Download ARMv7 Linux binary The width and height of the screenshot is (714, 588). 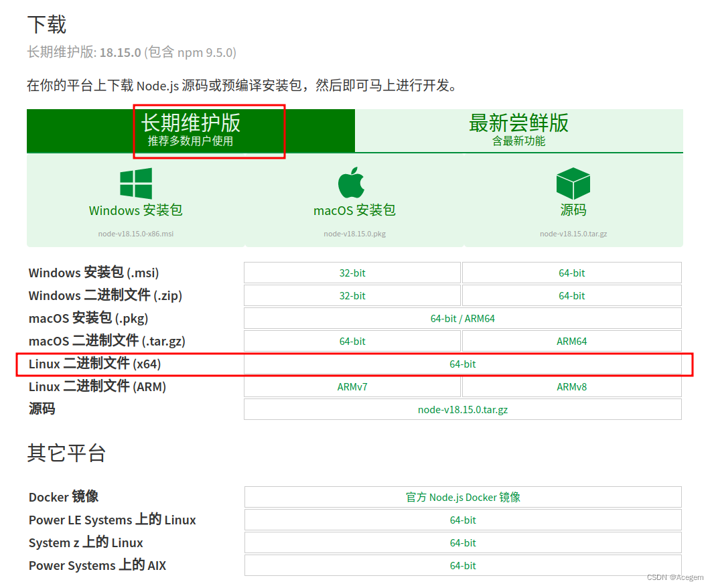click(x=352, y=386)
